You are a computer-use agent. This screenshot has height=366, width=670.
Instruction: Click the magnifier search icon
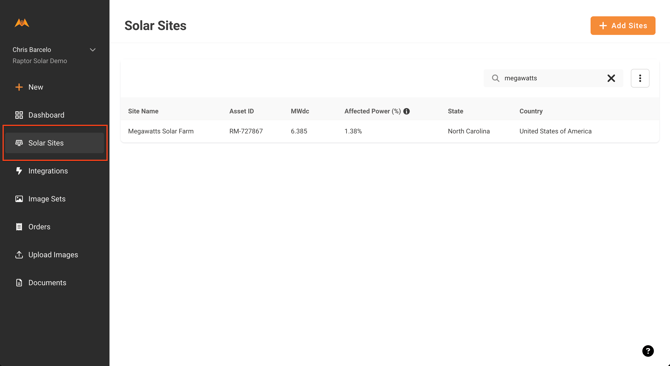coord(495,78)
